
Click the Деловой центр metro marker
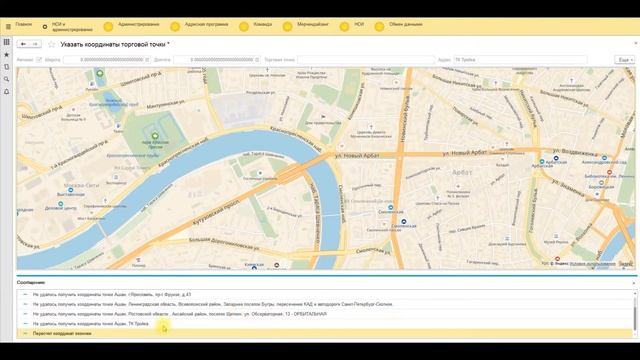60,203
